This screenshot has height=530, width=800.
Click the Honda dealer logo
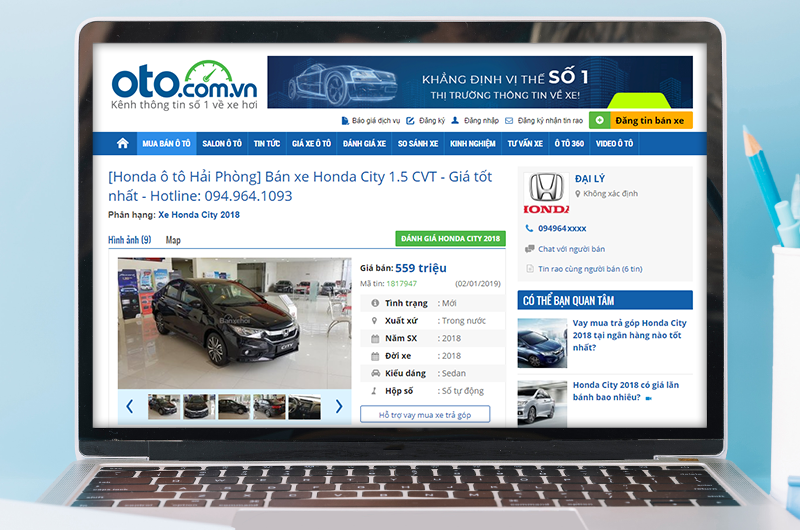546,193
